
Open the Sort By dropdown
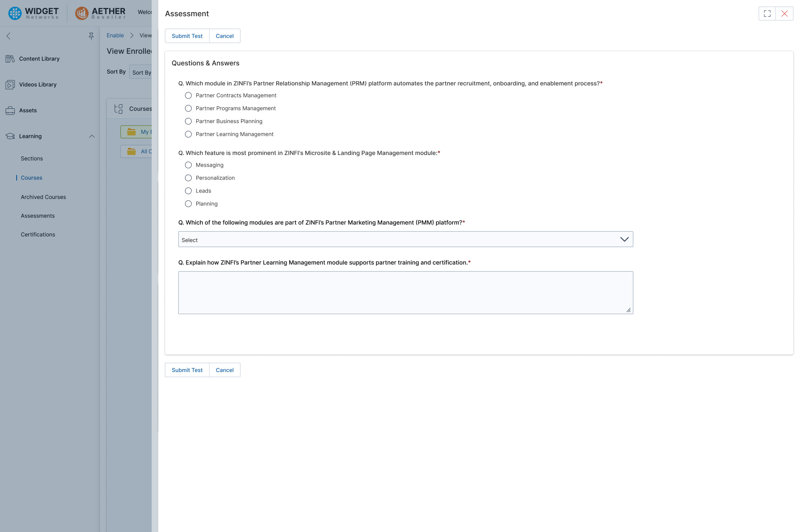[142, 72]
